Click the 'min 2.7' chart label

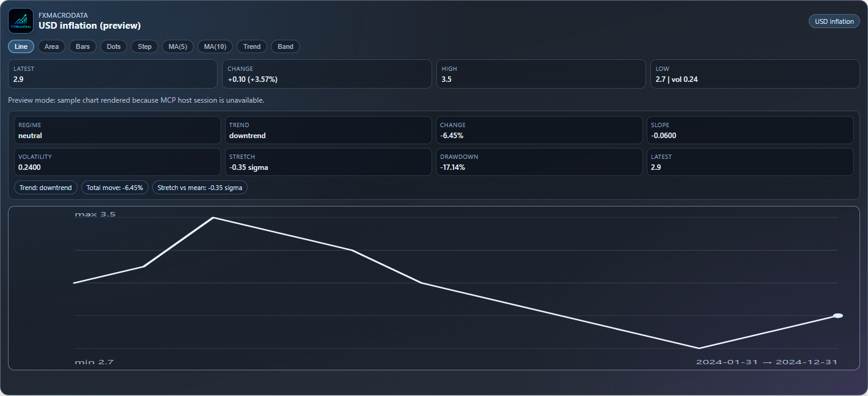tap(94, 362)
